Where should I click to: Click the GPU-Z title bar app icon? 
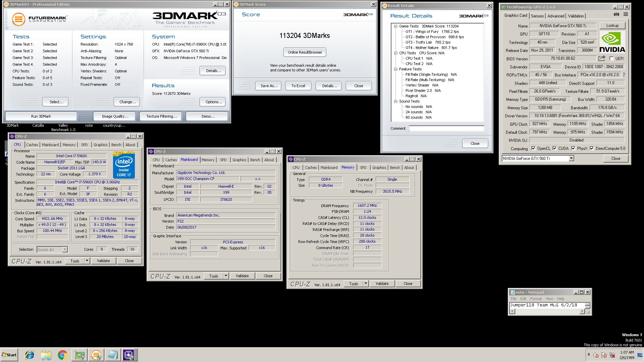coord(503,7)
